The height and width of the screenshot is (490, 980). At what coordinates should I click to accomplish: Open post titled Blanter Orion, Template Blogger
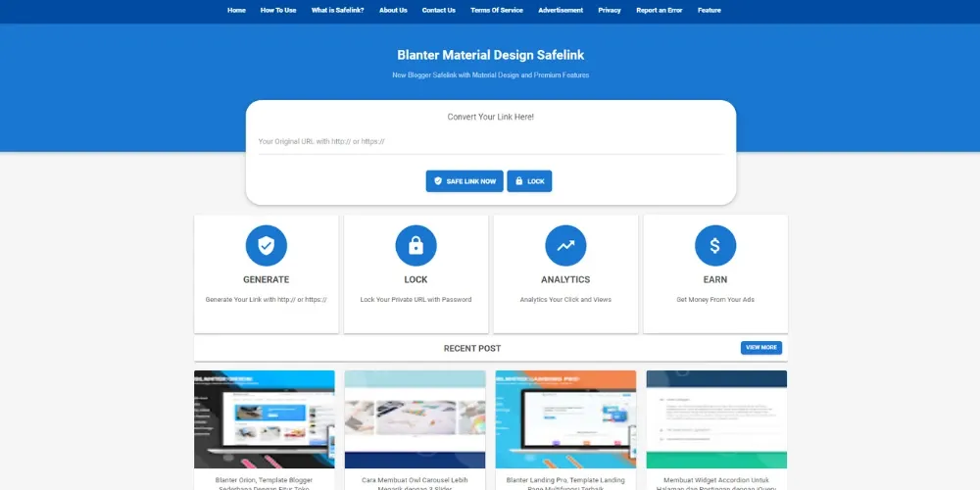tap(265, 484)
